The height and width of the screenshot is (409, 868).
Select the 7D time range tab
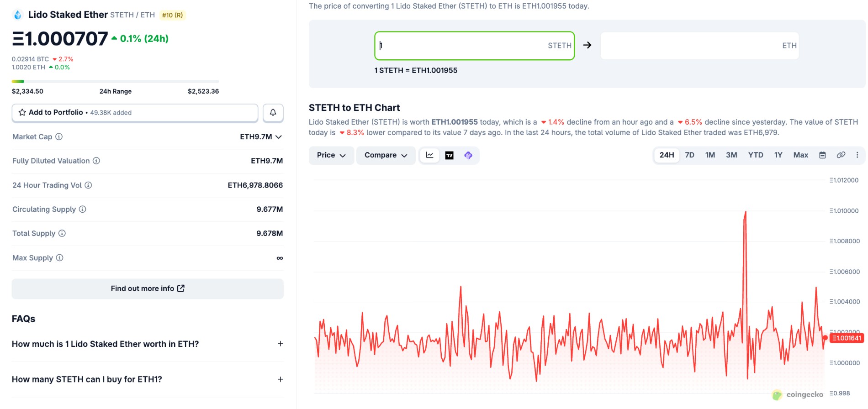(x=689, y=155)
